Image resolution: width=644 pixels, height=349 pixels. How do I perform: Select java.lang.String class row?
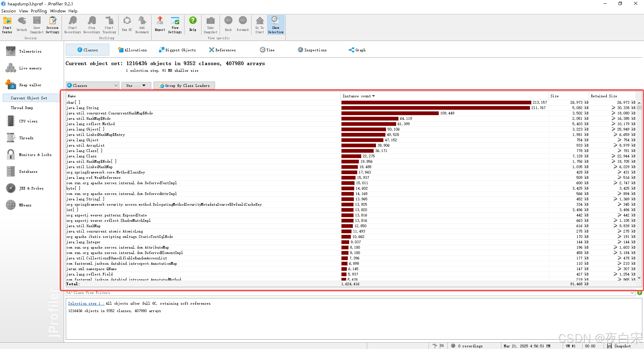coord(351,108)
